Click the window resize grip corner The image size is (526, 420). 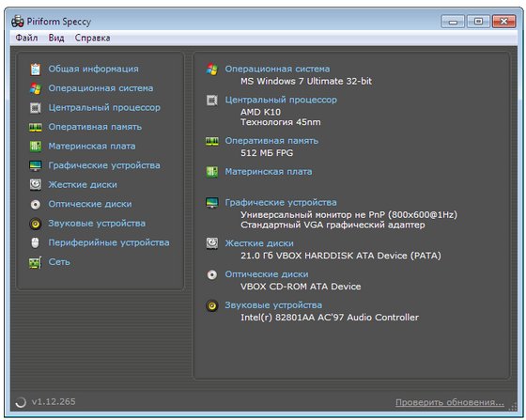click(x=513, y=407)
